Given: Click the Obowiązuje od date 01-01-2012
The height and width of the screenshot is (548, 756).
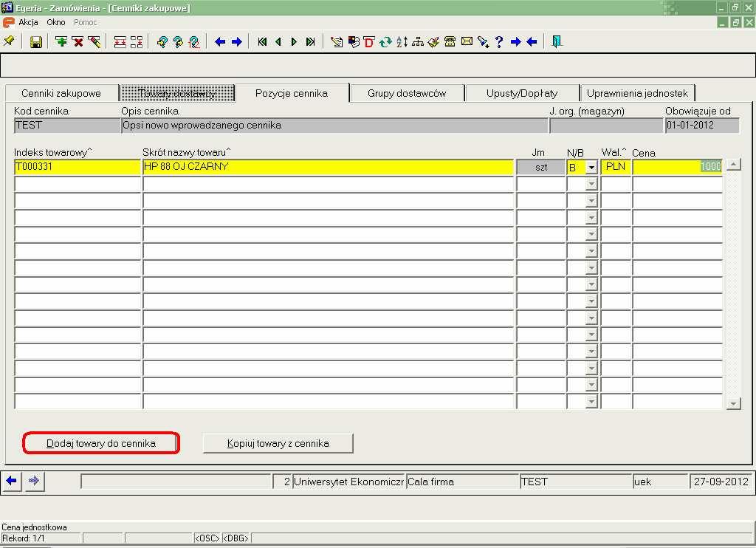Looking at the screenshot, I should 702,126.
